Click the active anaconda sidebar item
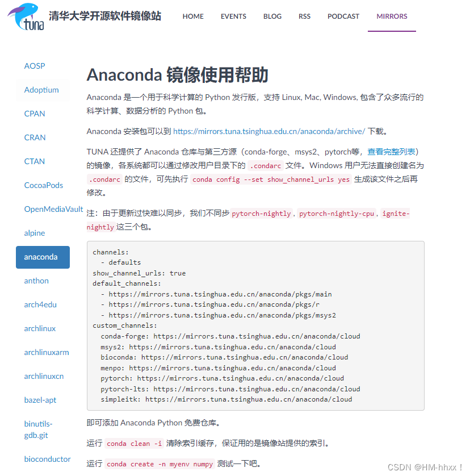This screenshot has width=470, height=476. tap(43, 257)
